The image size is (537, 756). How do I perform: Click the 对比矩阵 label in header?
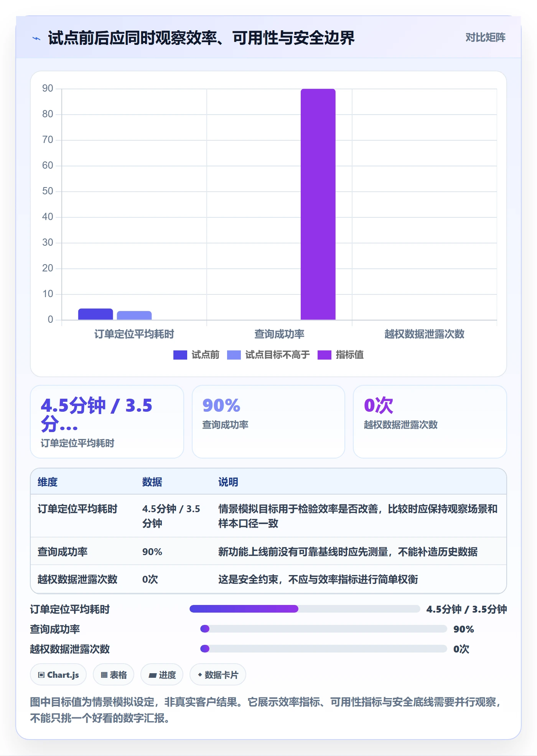pyautogui.click(x=485, y=37)
